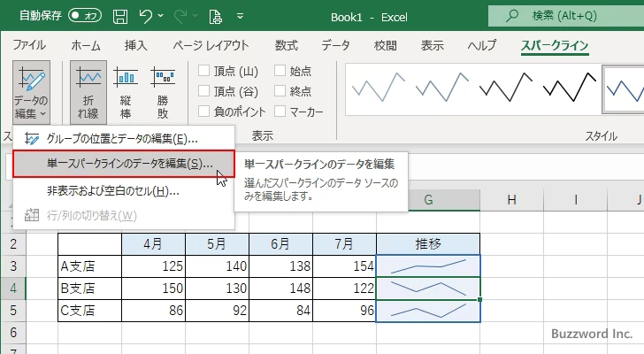Select the C支店 sparkline cell in row 5

coord(428,311)
